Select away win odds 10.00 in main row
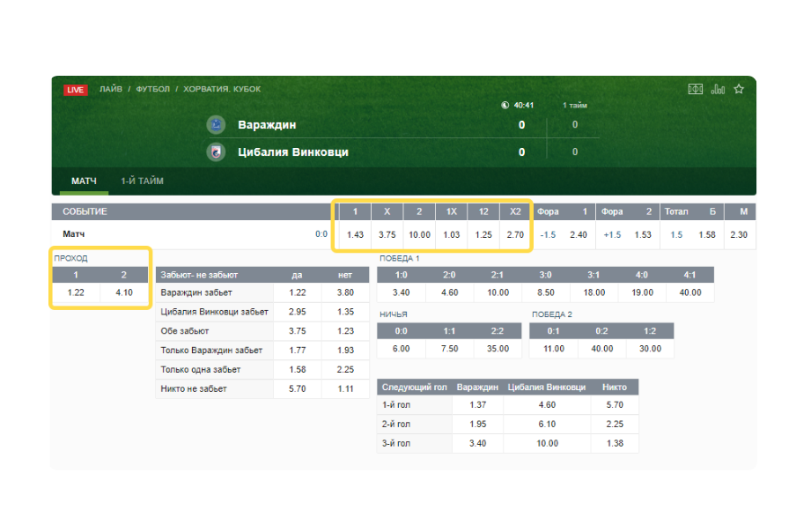Screen dimensions: 811x532 coord(419,235)
